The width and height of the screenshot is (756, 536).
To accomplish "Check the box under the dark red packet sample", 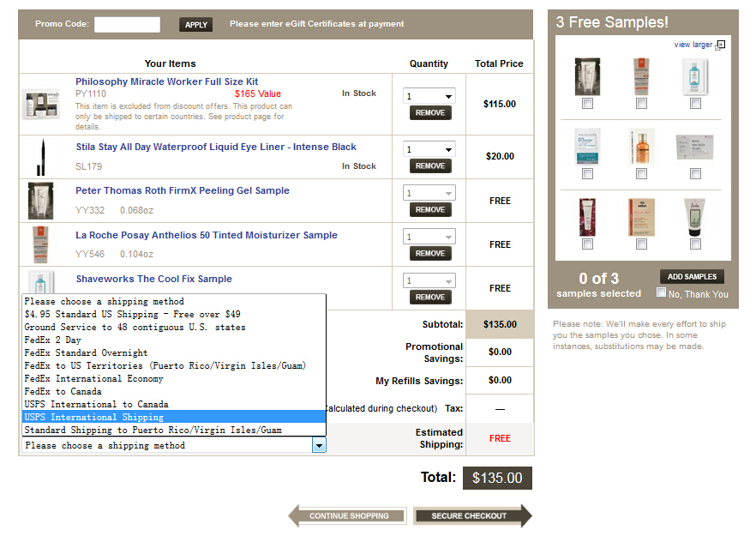I will pos(587,244).
